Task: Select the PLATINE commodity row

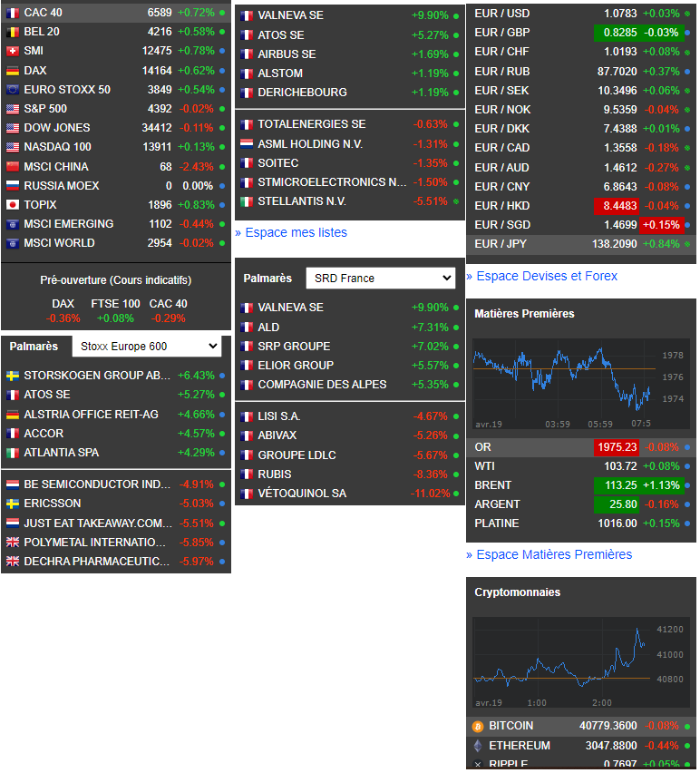Action: tap(581, 523)
